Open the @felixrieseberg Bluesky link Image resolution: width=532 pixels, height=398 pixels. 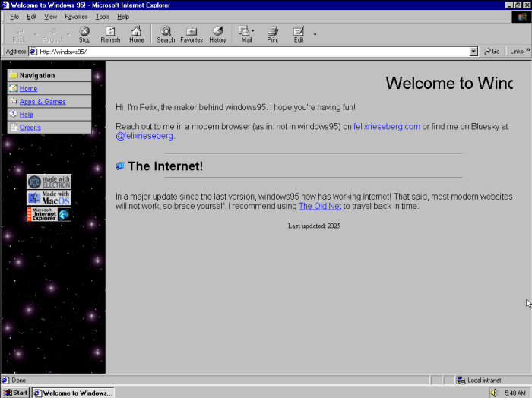(144, 136)
